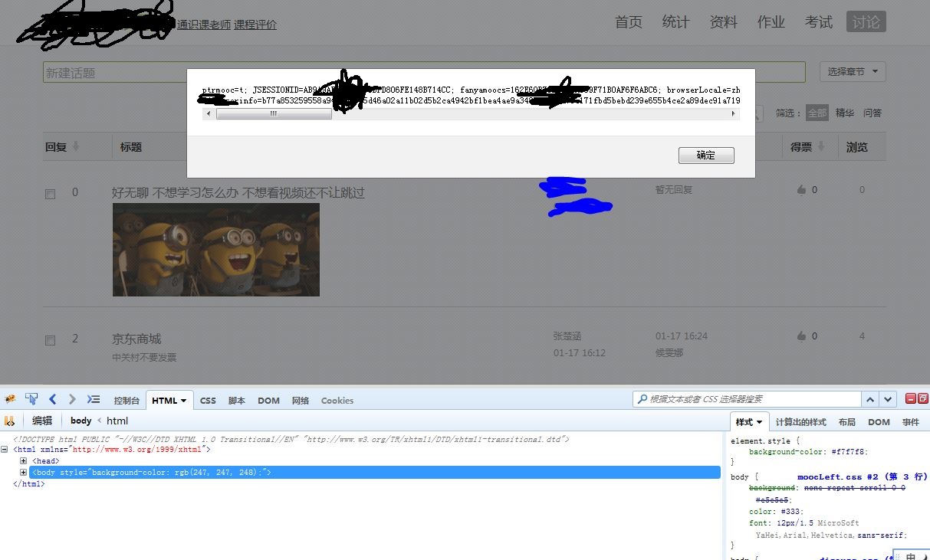Minimize the Firebug panel
The width and height of the screenshot is (930, 560).
pyautogui.click(x=911, y=398)
